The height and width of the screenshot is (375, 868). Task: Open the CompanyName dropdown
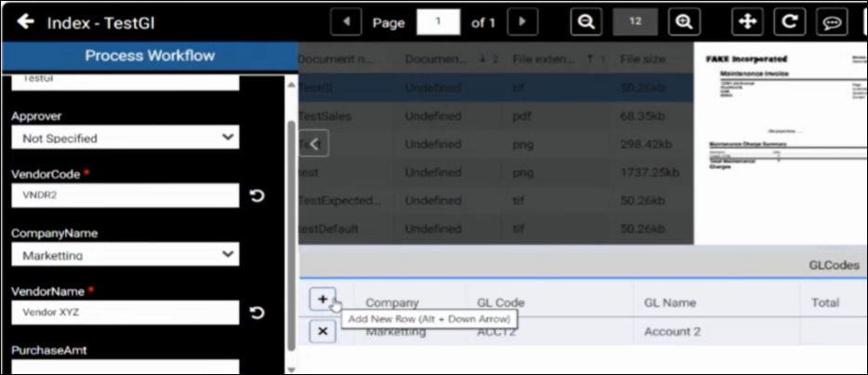[x=125, y=254]
